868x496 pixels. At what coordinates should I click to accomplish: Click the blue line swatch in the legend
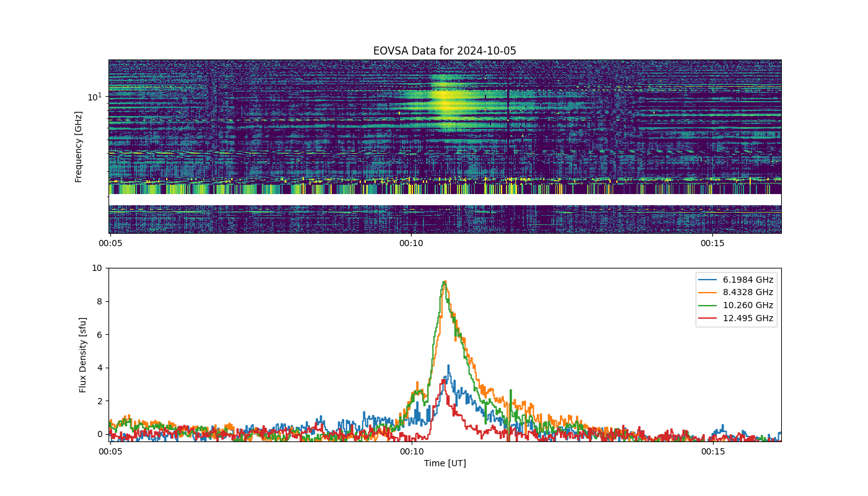709,280
